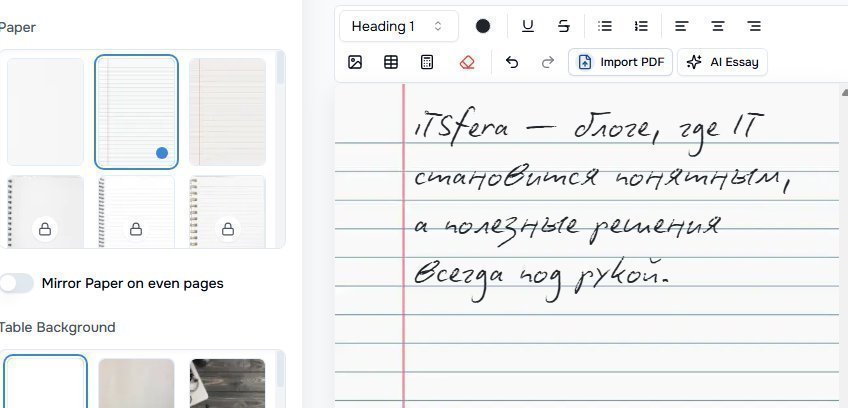Toggle underline formatting
The height and width of the screenshot is (408, 848).
[527, 26]
